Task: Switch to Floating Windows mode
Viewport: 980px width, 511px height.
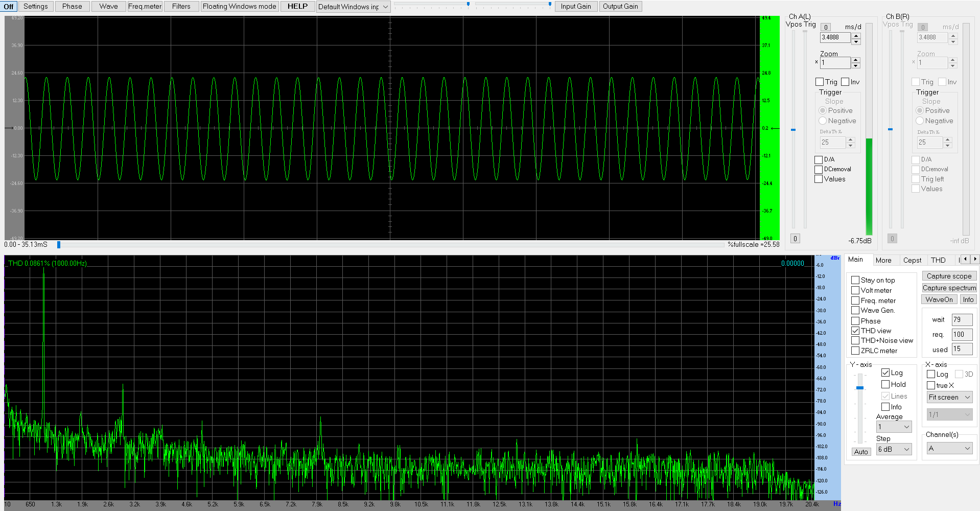Action: [x=240, y=6]
